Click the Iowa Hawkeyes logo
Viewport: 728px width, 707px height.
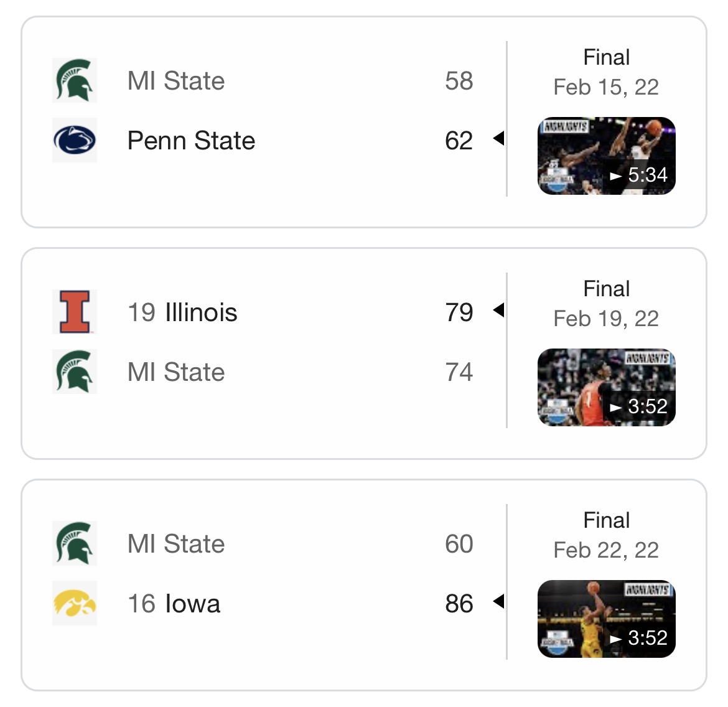tap(75, 603)
